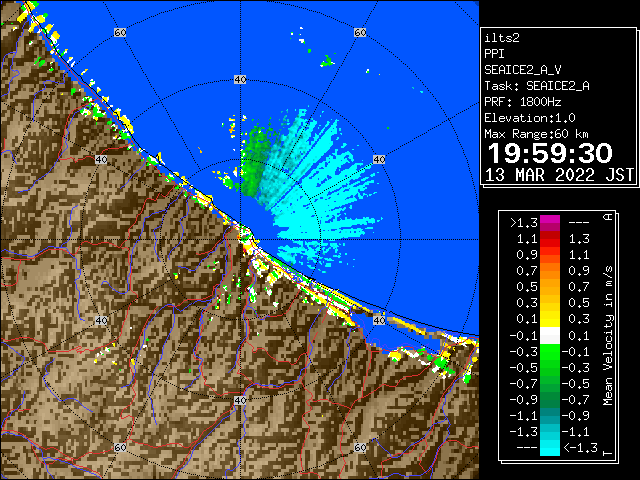Click the "60" range label in northwest near coast
This screenshot has width=640, height=480.
point(120,32)
